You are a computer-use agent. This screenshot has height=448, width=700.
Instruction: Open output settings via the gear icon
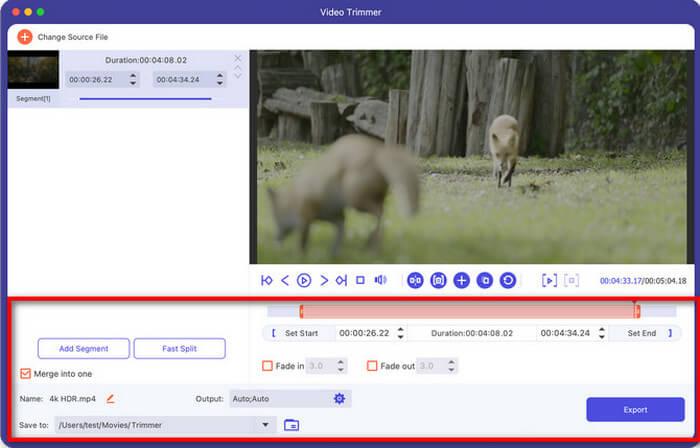coord(339,399)
